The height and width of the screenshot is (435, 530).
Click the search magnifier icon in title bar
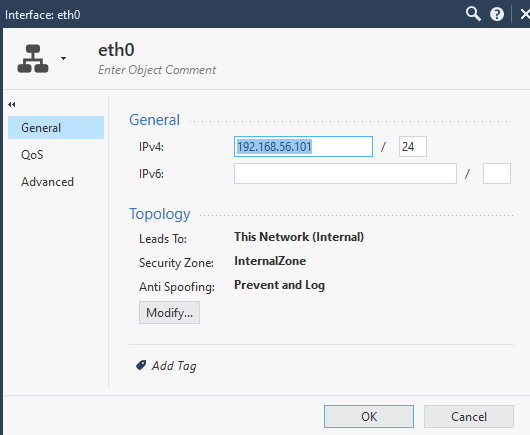tap(473, 14)
